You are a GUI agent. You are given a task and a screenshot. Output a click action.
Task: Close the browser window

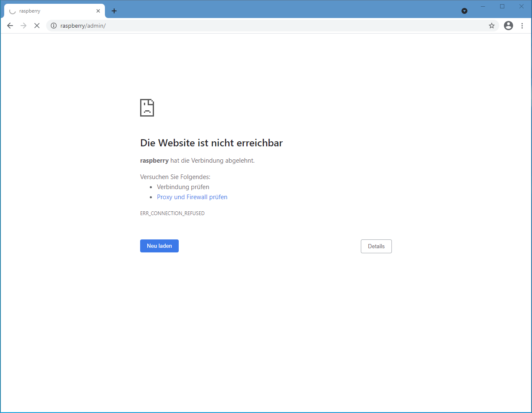[x=522, y=6]
